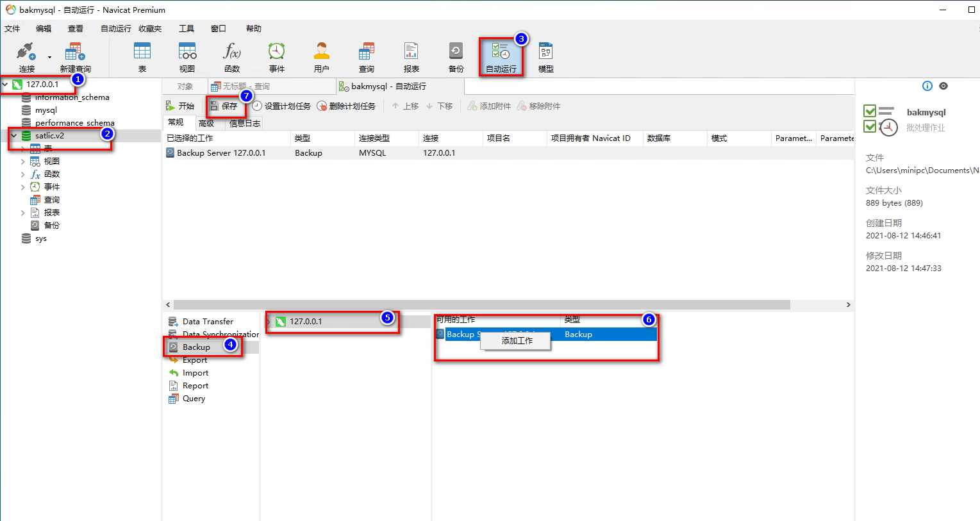980x521 pixels.
Task: Expand the 事件 tree node
Action: click(x=23, y=187)
